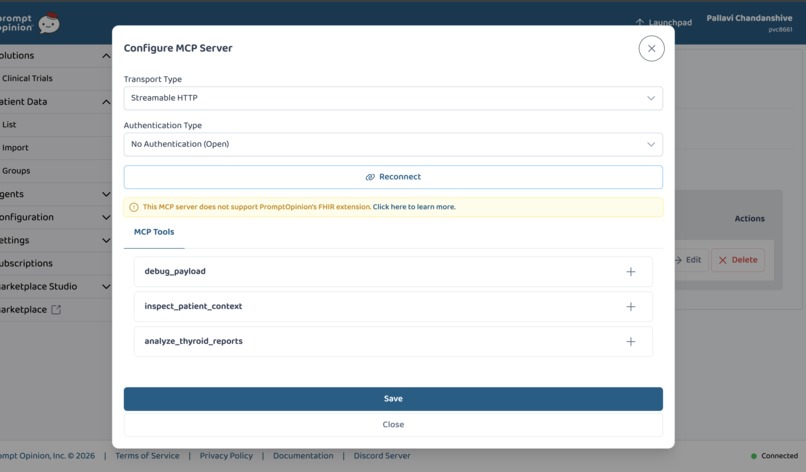This screenshot has height=472, width=806.
Task: Open the Transport Type dropdown
Action: coord(393,98)
